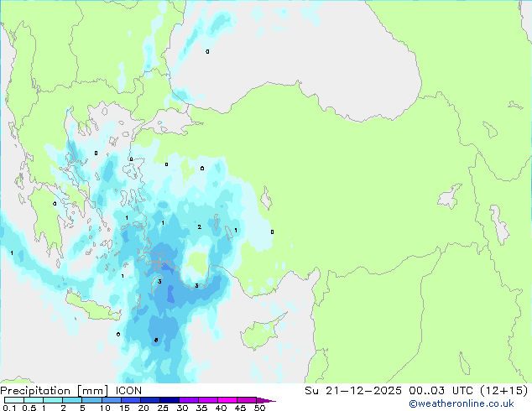The height and width of the screenshot is (411, 532).
Task: Click the legend value label "10"
Action: click(105, 408)
